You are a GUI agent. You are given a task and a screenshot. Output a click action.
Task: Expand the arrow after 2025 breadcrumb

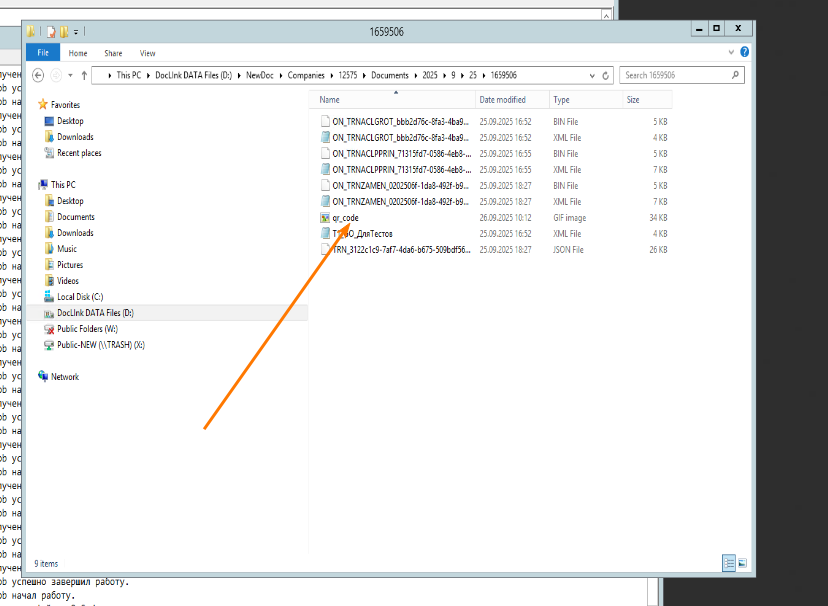pyautogui.click(x=444, y=75)
